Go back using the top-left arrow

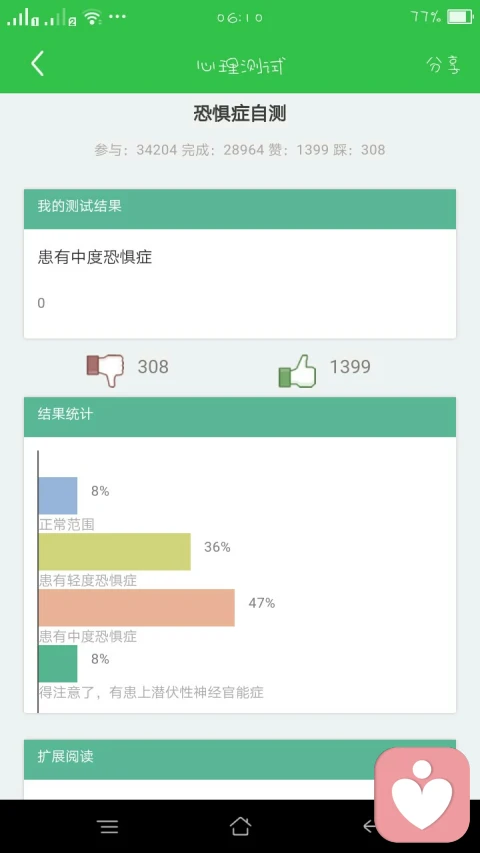coord(37,64)
